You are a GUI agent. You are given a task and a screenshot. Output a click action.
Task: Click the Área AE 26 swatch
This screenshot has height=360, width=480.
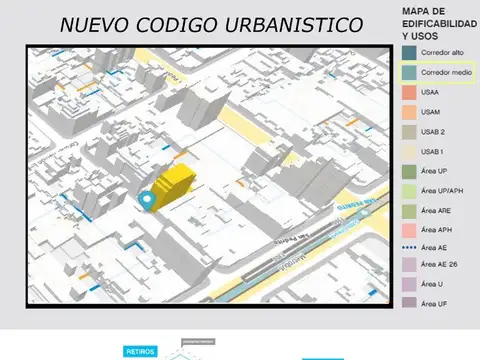coord(409,264)
